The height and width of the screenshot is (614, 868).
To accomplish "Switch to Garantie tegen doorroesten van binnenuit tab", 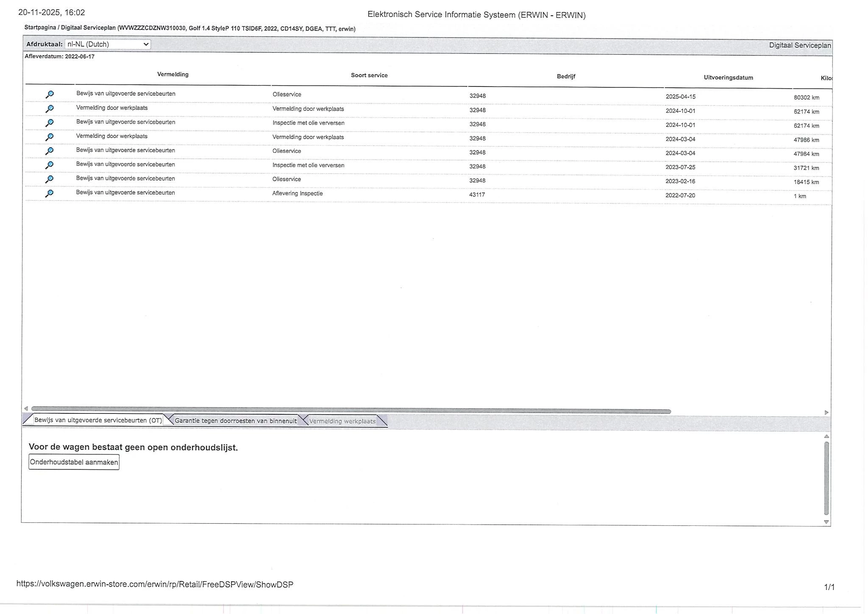I will [x=236, y=421].
